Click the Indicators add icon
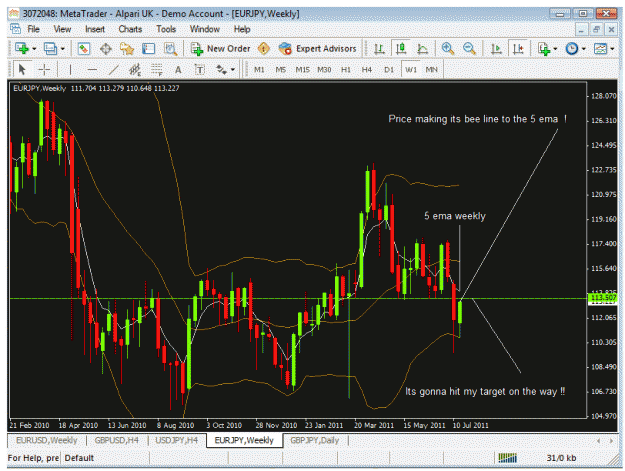 pyautogui.click(x=544, y=49)
